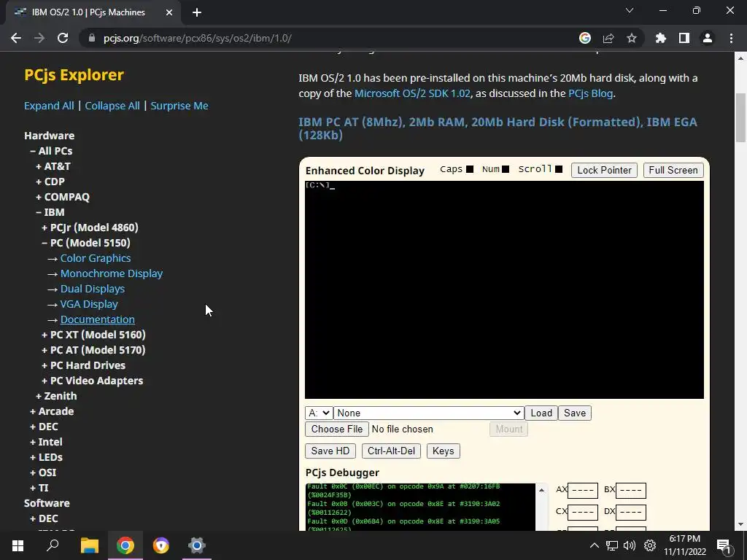Click Expand All link
The image size is (747, 560).
tap(49, 106)
